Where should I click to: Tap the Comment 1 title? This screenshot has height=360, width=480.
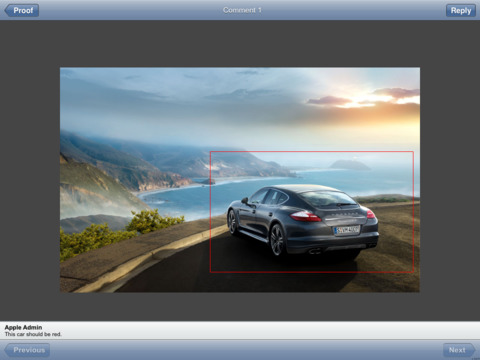pos(242,10)
